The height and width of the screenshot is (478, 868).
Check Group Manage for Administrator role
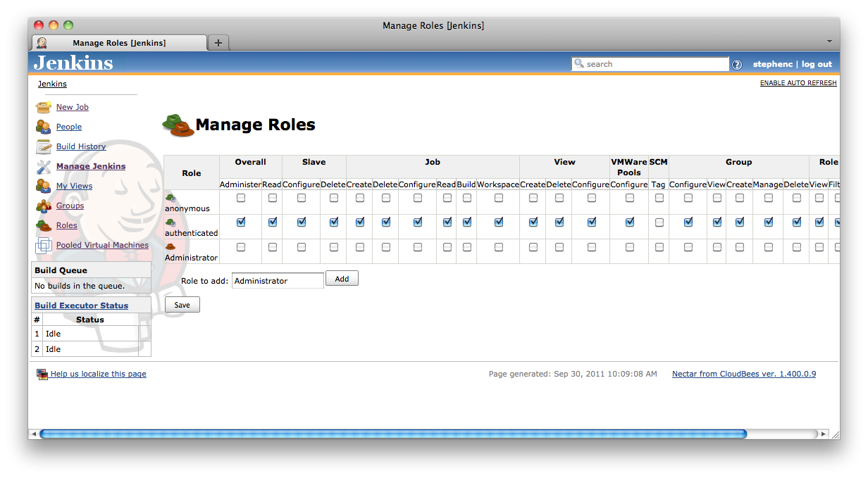(769, 247)
